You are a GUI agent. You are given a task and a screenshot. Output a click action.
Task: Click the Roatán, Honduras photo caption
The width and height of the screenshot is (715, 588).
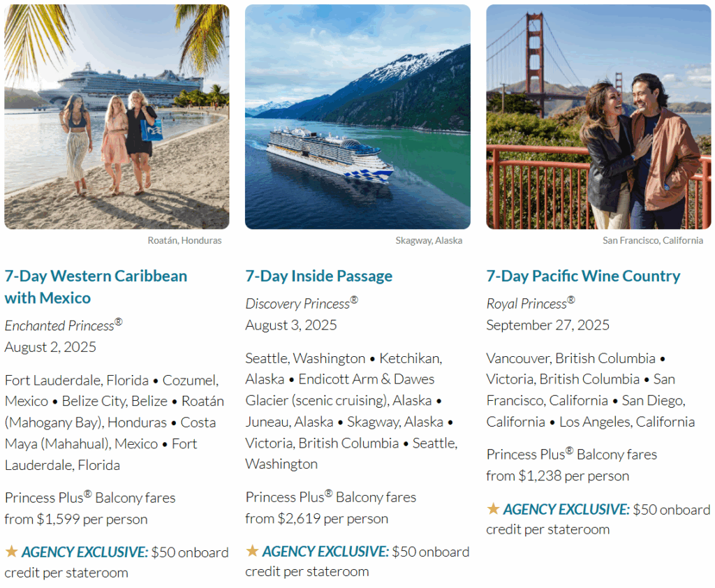[184, 240]
